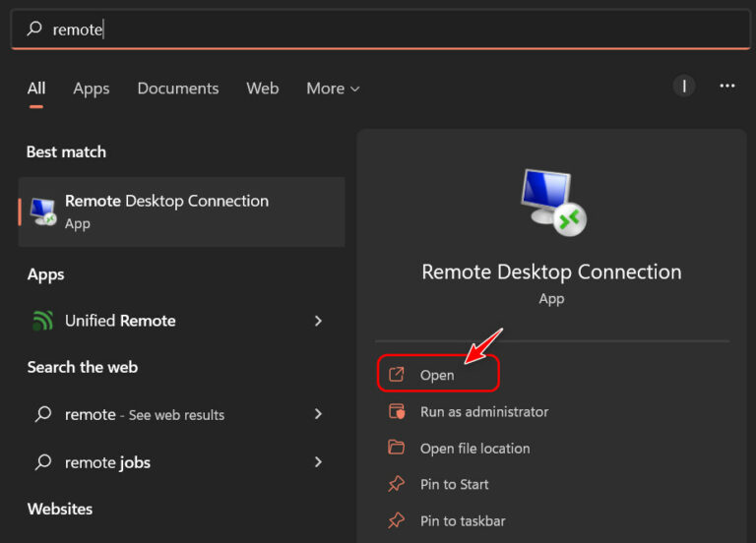Viewport: 756px width, 543px height.
Task: Open the three-dots options menu
Action: (727, 87)
